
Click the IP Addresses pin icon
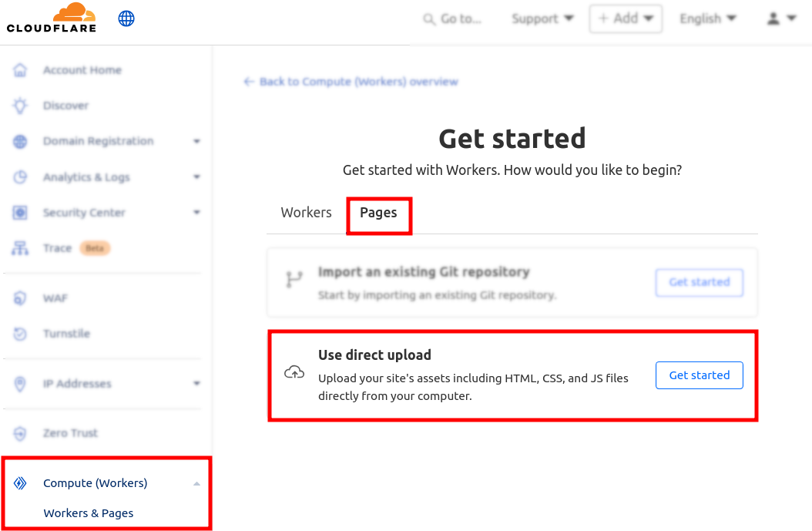[x=20, y=384]
